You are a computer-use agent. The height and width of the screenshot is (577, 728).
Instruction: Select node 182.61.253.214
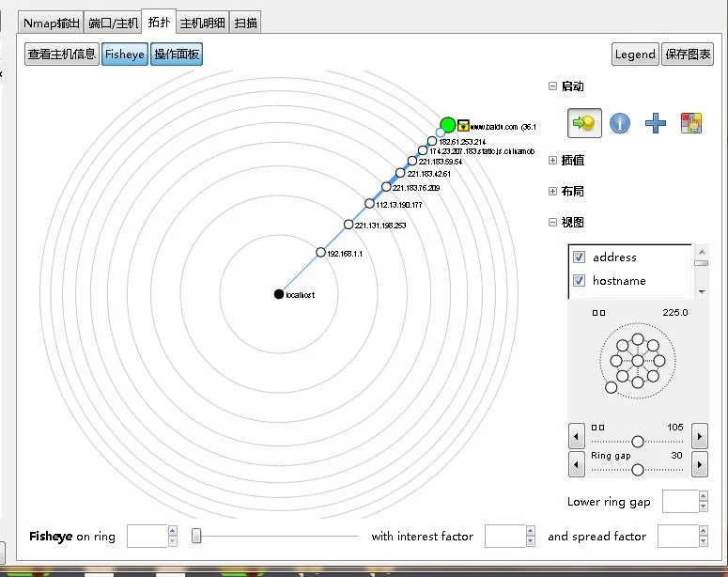pyautogui.click(x=432, y=141)
